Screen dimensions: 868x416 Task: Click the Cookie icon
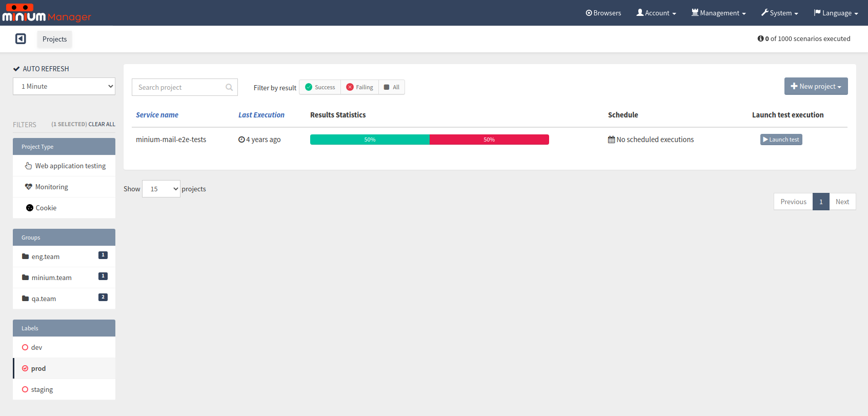point(30,208)
